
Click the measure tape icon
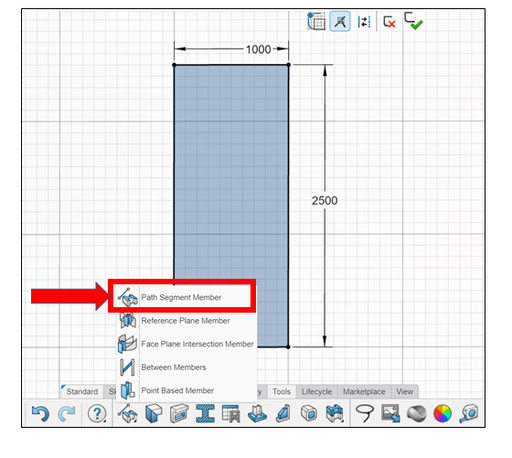pyautogui.click(x=468, y=414)
